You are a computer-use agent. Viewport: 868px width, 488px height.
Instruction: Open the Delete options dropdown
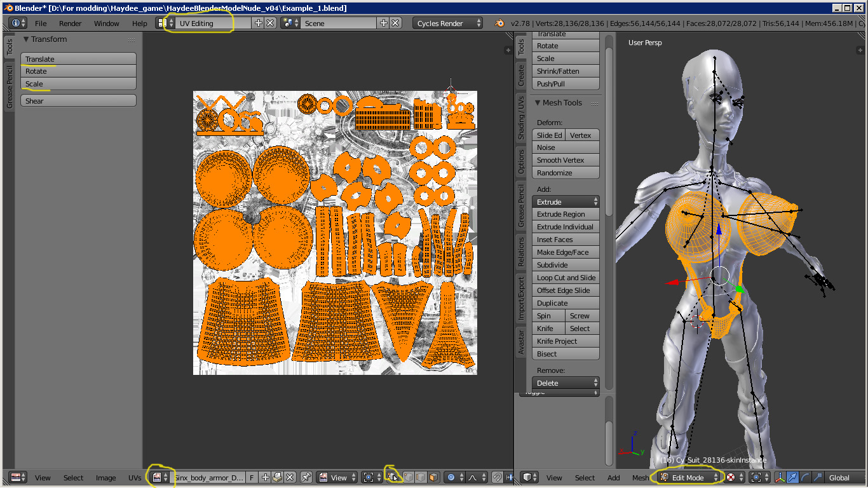[566, 383]
